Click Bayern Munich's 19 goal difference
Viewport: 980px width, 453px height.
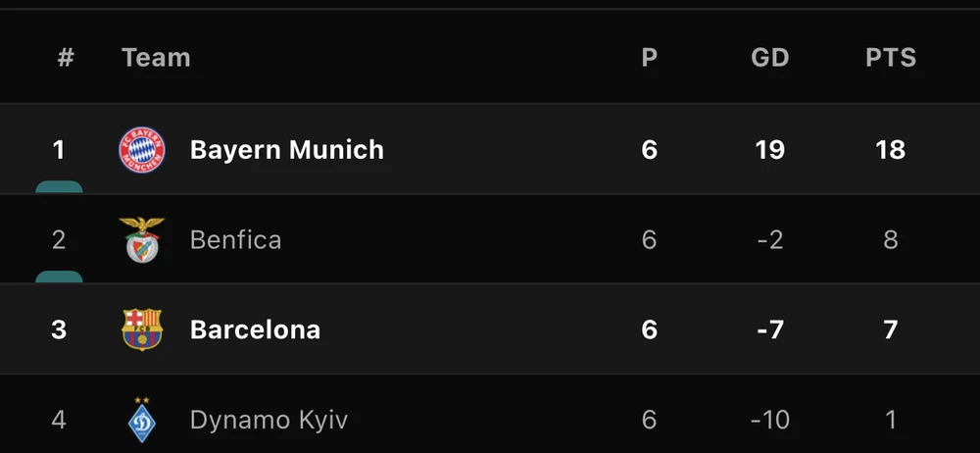[x=769, y=150]
